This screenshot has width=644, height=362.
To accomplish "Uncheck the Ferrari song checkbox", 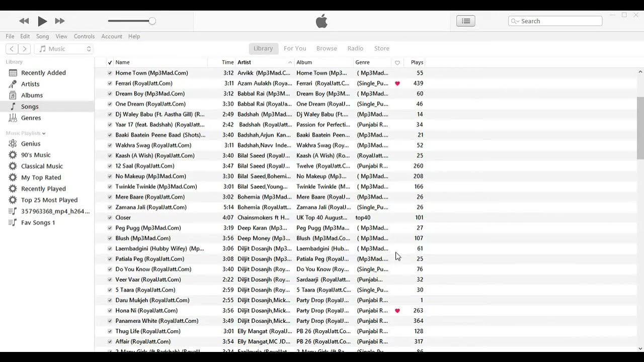I will pyautogui.click(x=110, y=83).
